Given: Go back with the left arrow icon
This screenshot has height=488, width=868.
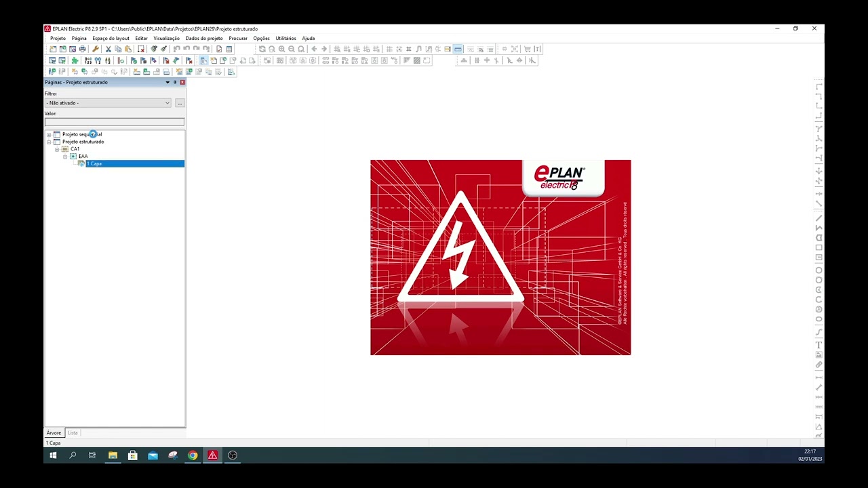Looking at the screenshot, I should tap(314, 49).
